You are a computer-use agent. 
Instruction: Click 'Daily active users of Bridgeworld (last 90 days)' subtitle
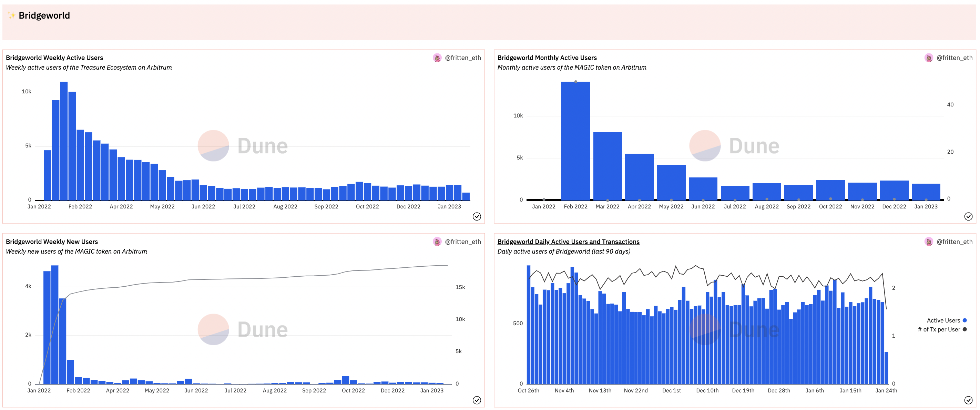564,252
